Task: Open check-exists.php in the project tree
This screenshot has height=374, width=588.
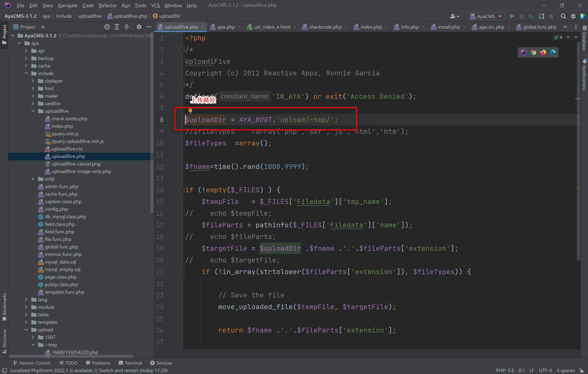Action: coord(69,119)
